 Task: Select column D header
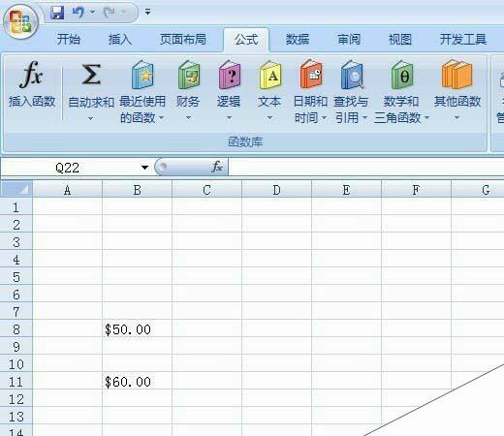(276, 190)
